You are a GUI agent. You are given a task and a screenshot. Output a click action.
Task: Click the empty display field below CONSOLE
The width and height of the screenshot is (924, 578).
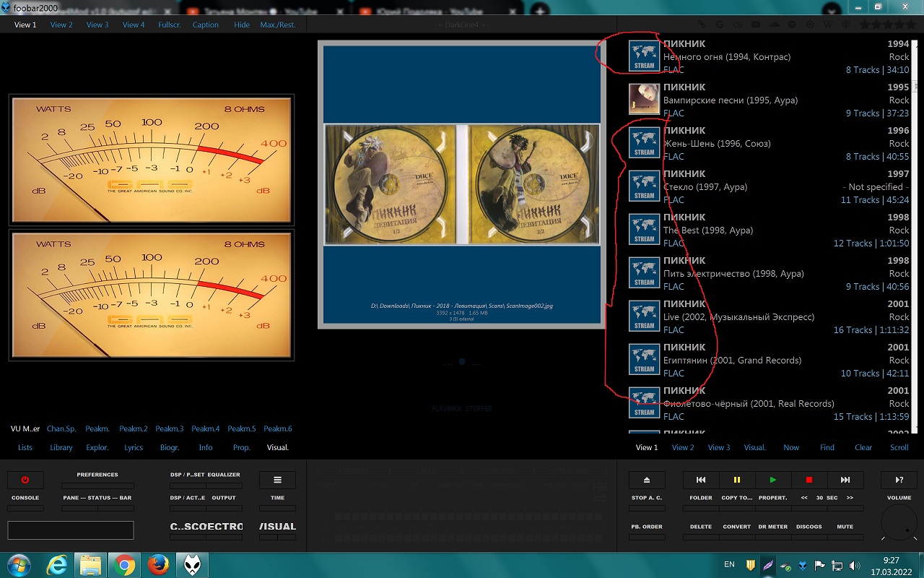coord(71,530)
